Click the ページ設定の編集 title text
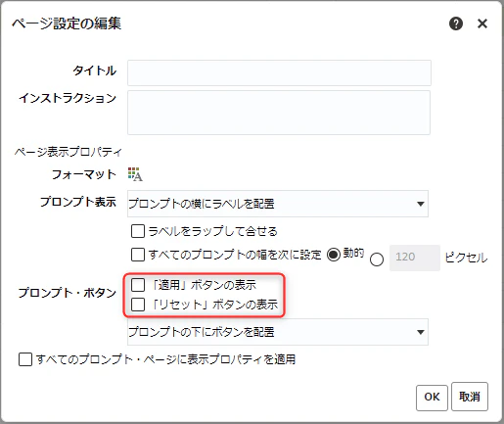 [x=67, y=24]
